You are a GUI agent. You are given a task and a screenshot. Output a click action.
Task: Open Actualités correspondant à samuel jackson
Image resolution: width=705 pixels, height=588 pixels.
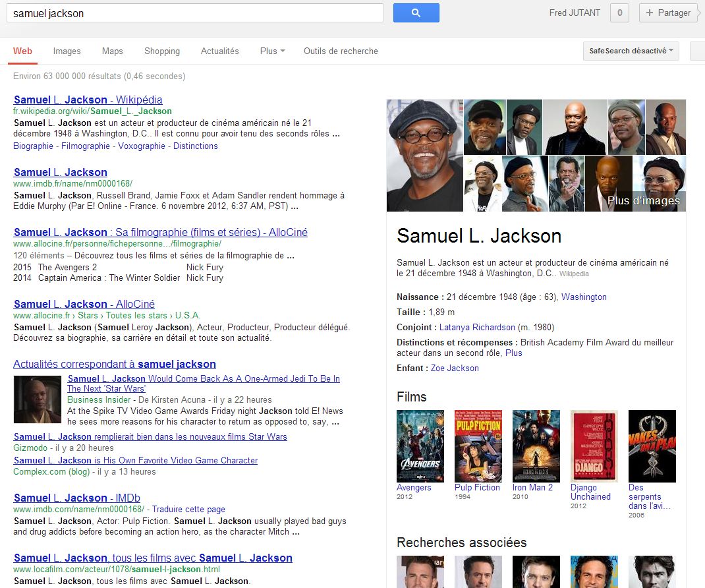[x=115, y=365]
